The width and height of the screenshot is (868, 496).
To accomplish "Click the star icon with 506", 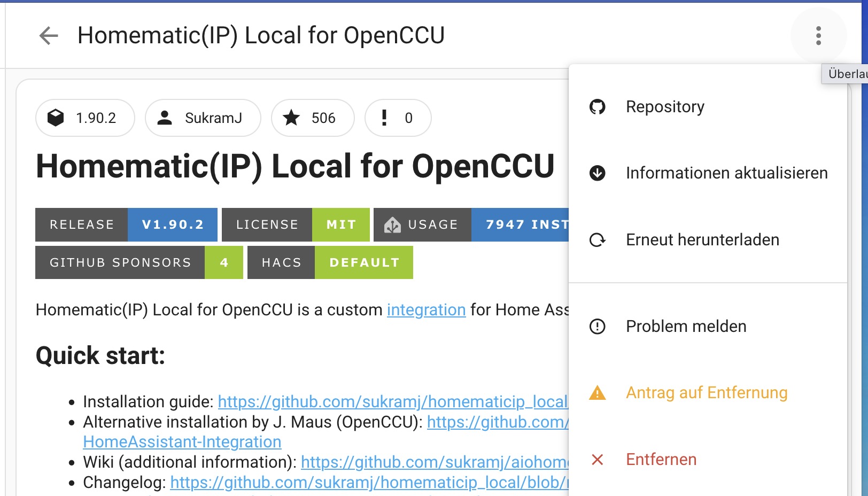I will tap(292, 118).
